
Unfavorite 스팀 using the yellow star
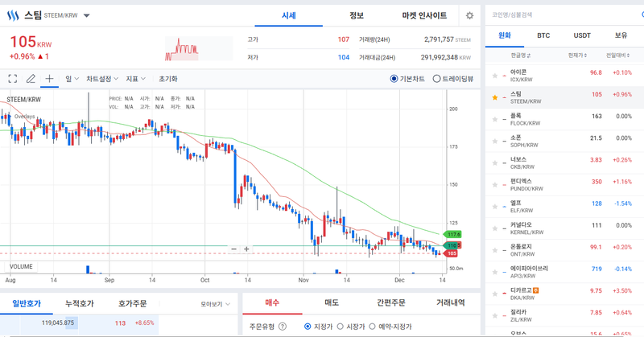(495, 97)
